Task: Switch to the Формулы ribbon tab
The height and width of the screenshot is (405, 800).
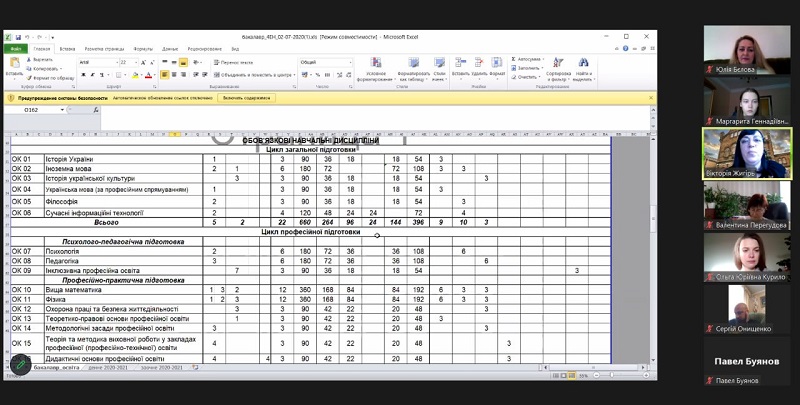Action: point(143,49)
